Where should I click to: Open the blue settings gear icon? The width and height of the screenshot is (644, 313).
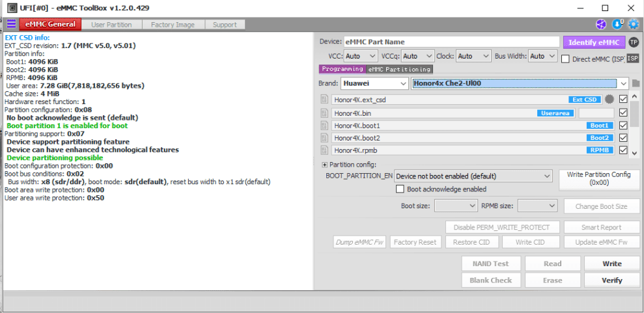pos(634,24)
